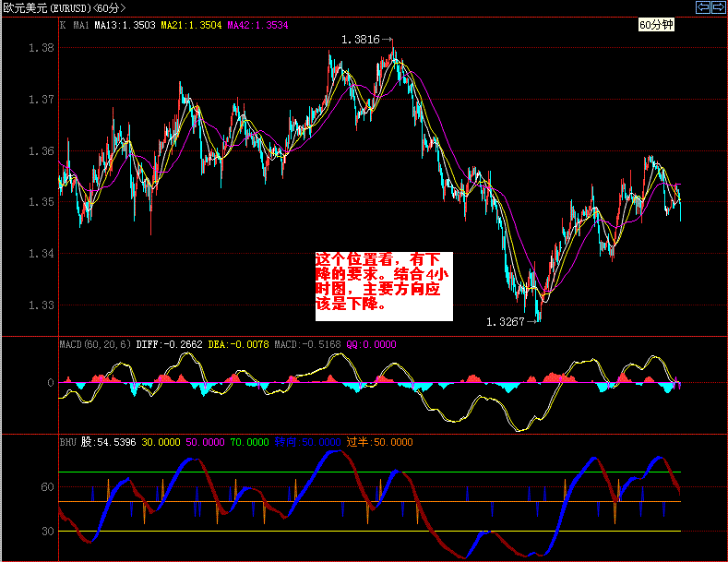Image resolution: width=728 pixels, height=562 pixels.
Task: Click the 1.37 price axis label
Action: 41,99
